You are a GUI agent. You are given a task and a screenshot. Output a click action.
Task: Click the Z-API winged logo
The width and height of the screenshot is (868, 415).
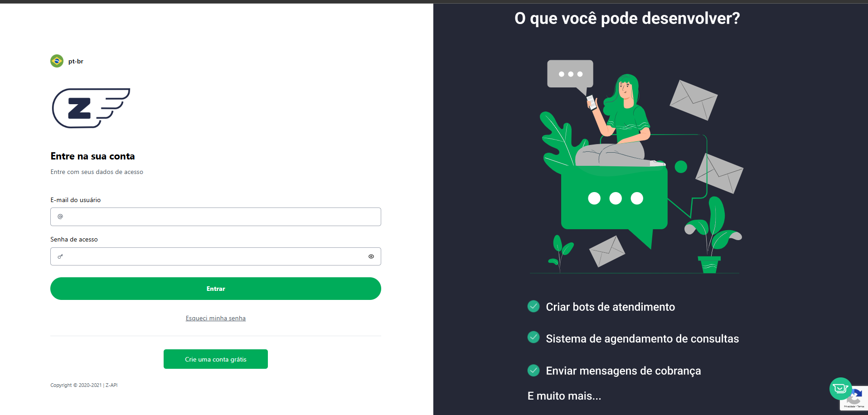point(91,108)
